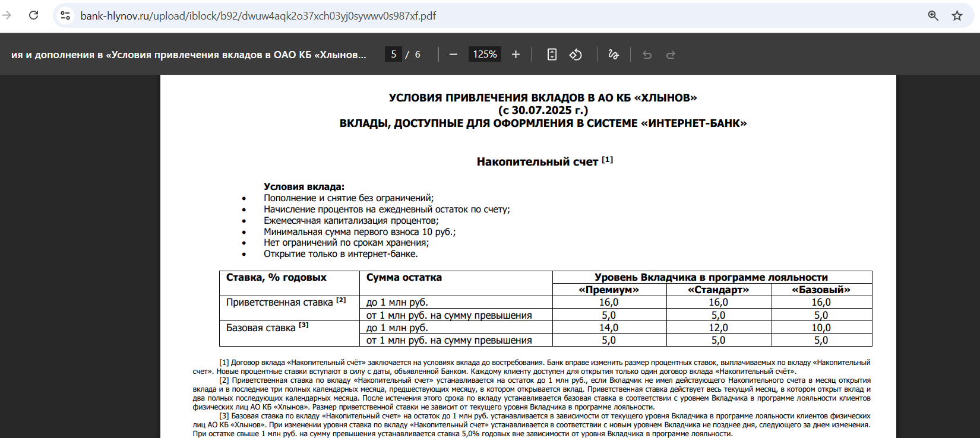
Task: Zoom out the PDF with minus button
Action: click(x=454, y=55)
